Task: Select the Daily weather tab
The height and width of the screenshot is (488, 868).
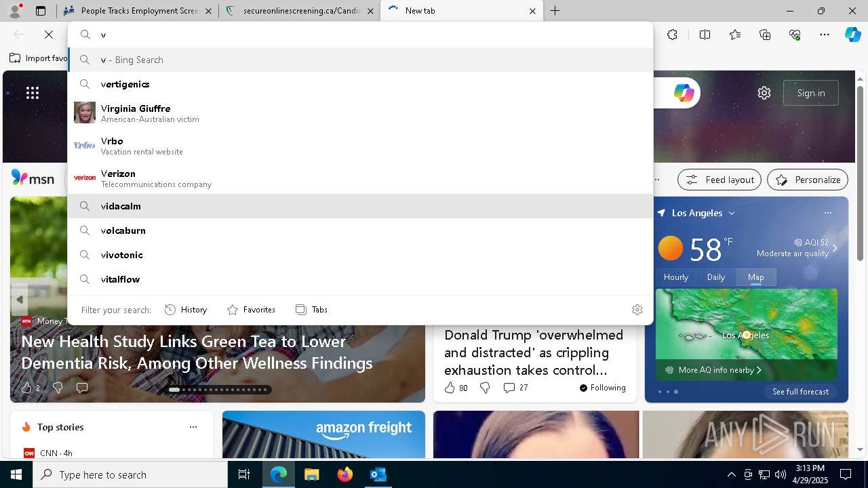Action: (716, 277)
